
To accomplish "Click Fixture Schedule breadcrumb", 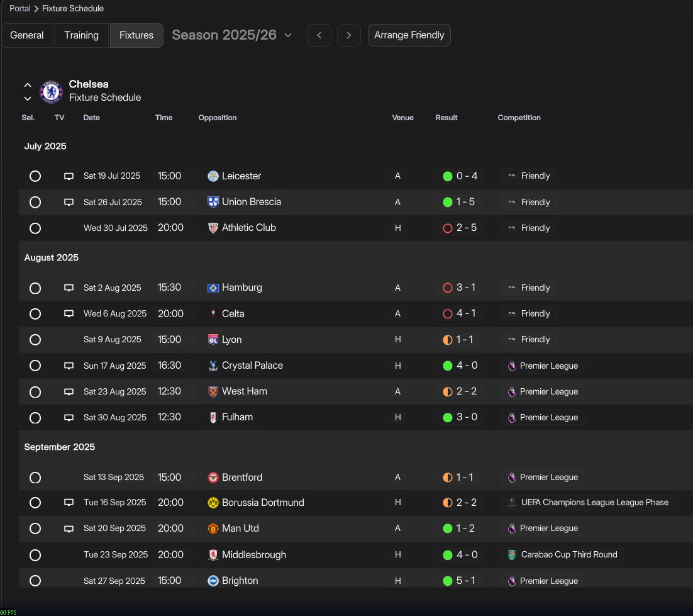I will [x=73, y=8].
